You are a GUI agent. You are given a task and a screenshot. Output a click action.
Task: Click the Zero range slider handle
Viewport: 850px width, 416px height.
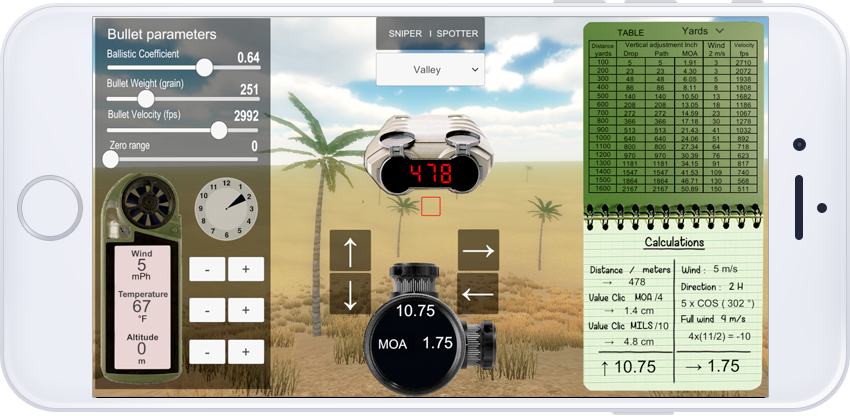coord(111,158)
